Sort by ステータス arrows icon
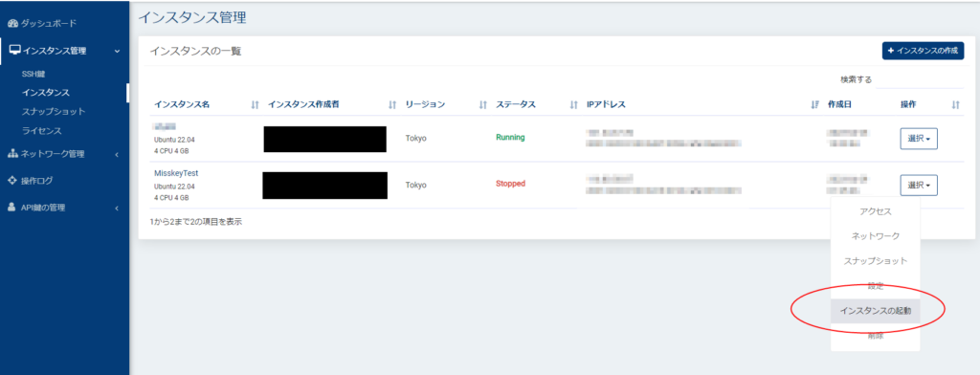Screen dimensions: 980x375 (x=574, y=105)
